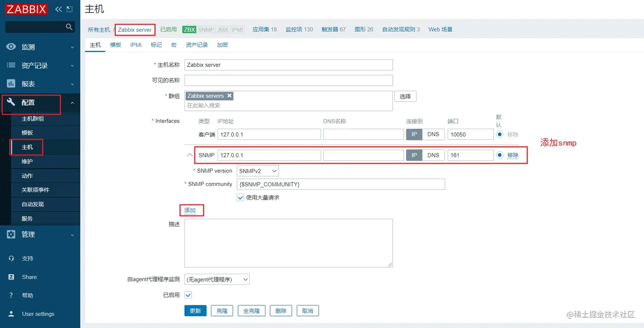The width and height of the screenshot is (644, 328).
Task: Click the JMX availability indicator
Action: coord(223,29)
